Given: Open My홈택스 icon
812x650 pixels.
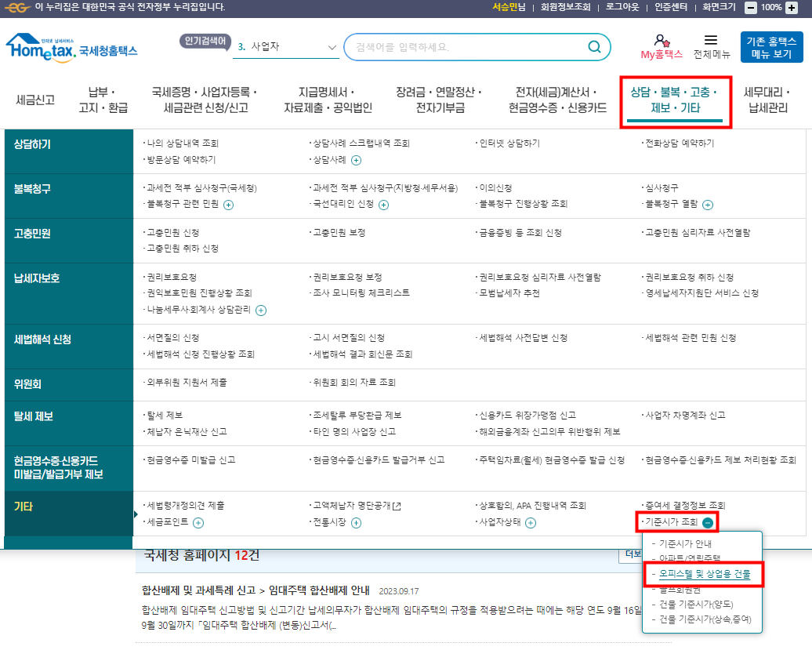Looking at the screenshot, I should point(662,46).
